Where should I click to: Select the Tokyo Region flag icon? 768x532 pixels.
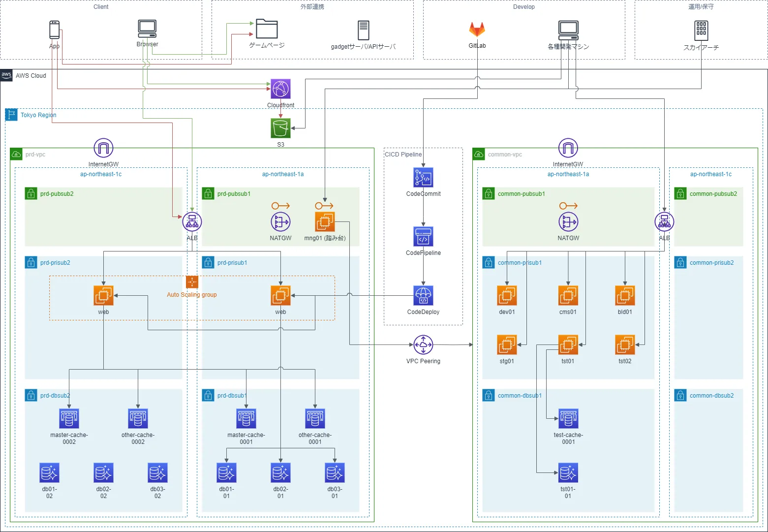pyautogui.click(x=11, y=115)
